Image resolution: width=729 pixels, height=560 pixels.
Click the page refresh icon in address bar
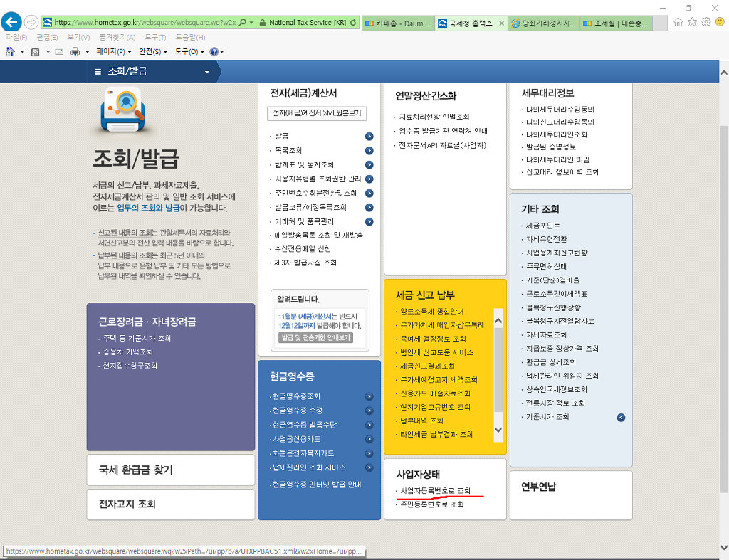(353, 23)
